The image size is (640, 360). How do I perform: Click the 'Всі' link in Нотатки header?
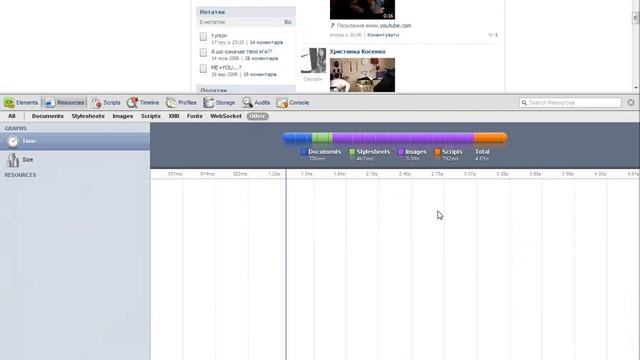coord(288,22)
